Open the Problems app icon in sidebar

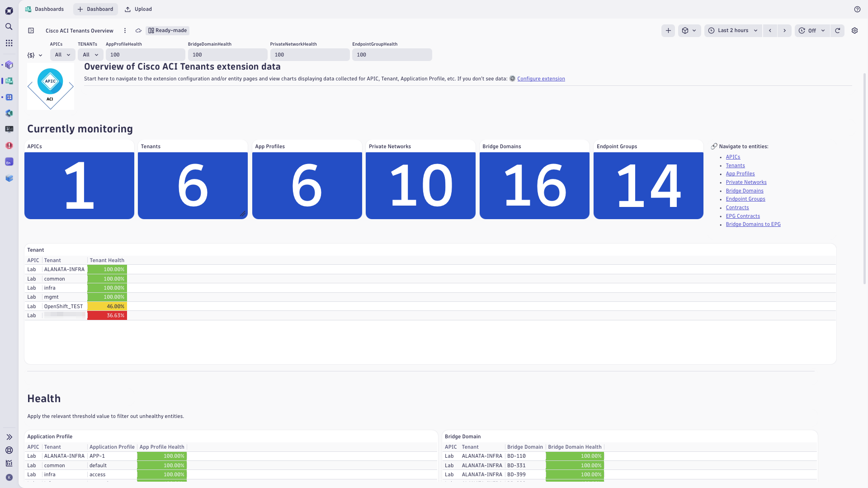[x=9, y=145]
